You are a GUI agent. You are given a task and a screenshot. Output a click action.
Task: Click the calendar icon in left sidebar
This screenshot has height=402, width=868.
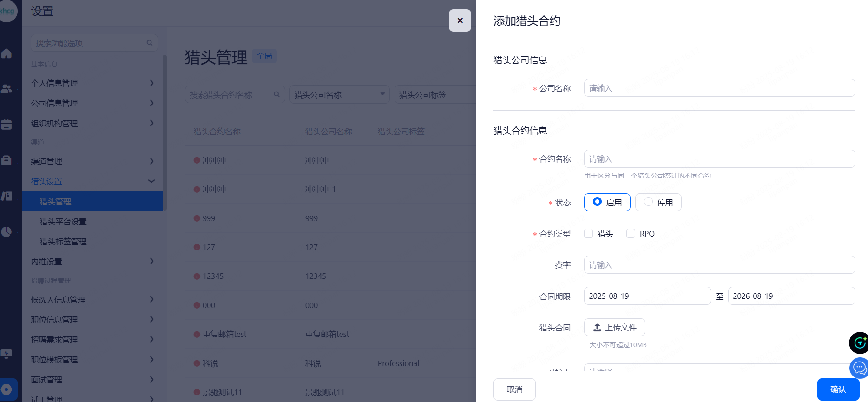pyautogui.click(x=7, y=125)
